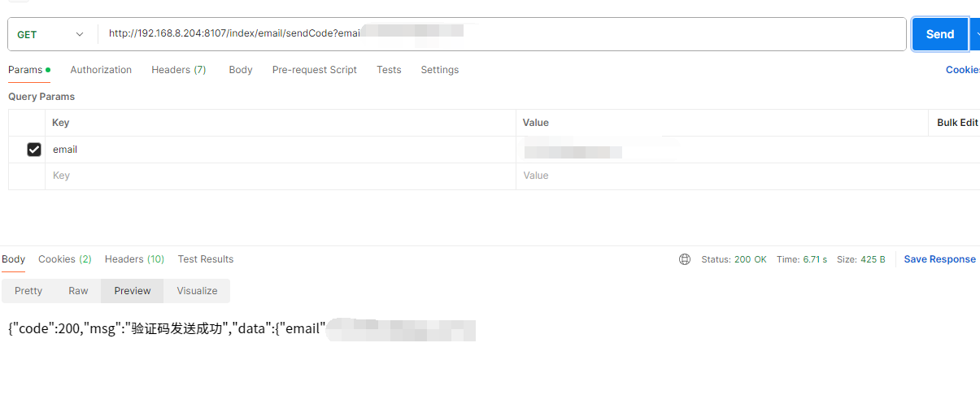
Task: Switch response view to Pretty
Action: click(x=28, y=291)
